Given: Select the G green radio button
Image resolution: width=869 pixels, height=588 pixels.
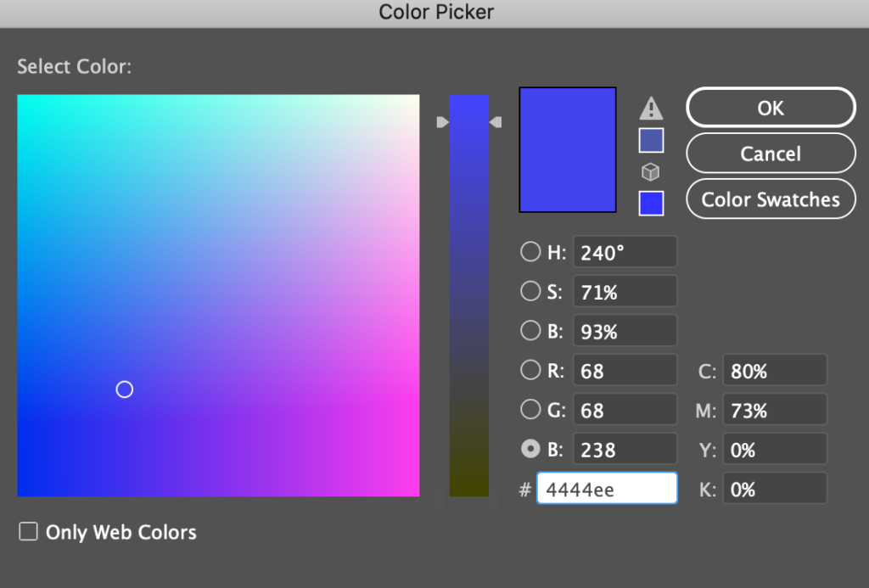Looking at the screenshot, I should point(530,410).
